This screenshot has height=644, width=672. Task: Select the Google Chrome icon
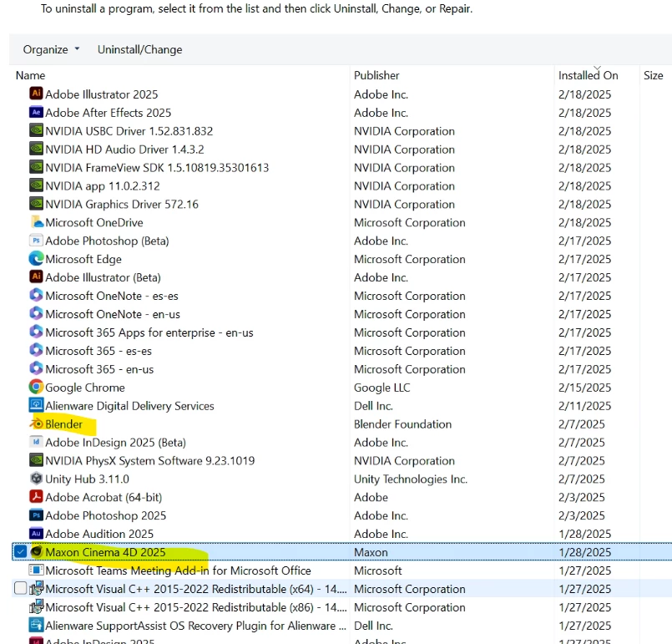pyautogui.click(x=36, y=387)
